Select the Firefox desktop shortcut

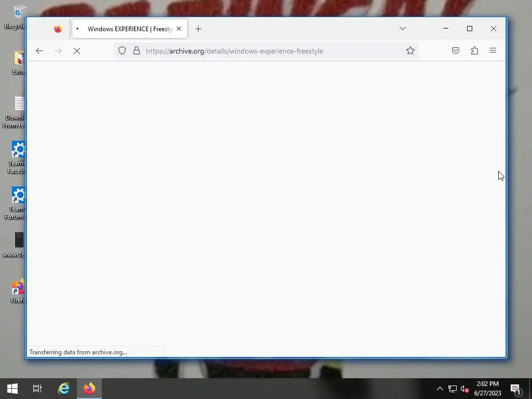point(17,291)
